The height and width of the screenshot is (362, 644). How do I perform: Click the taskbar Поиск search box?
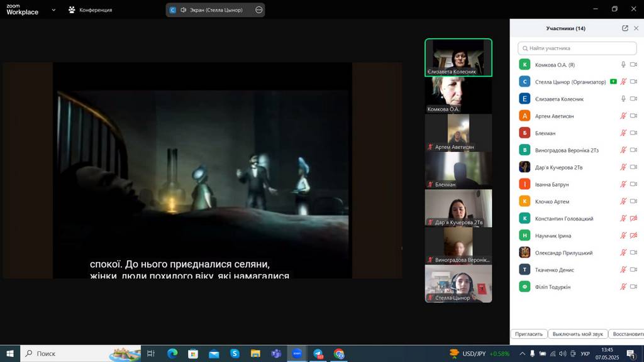point(80,353)
